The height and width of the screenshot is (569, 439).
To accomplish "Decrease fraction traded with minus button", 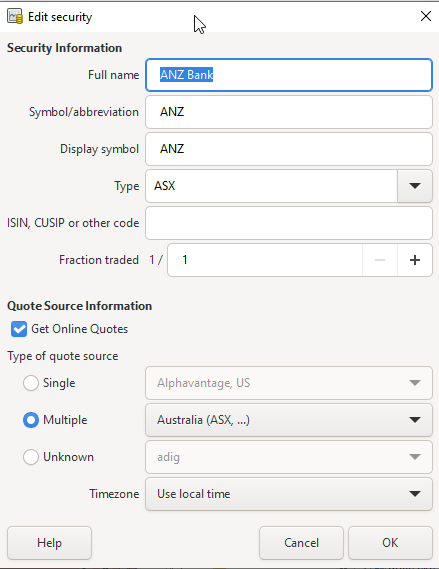I will [380, 260].
